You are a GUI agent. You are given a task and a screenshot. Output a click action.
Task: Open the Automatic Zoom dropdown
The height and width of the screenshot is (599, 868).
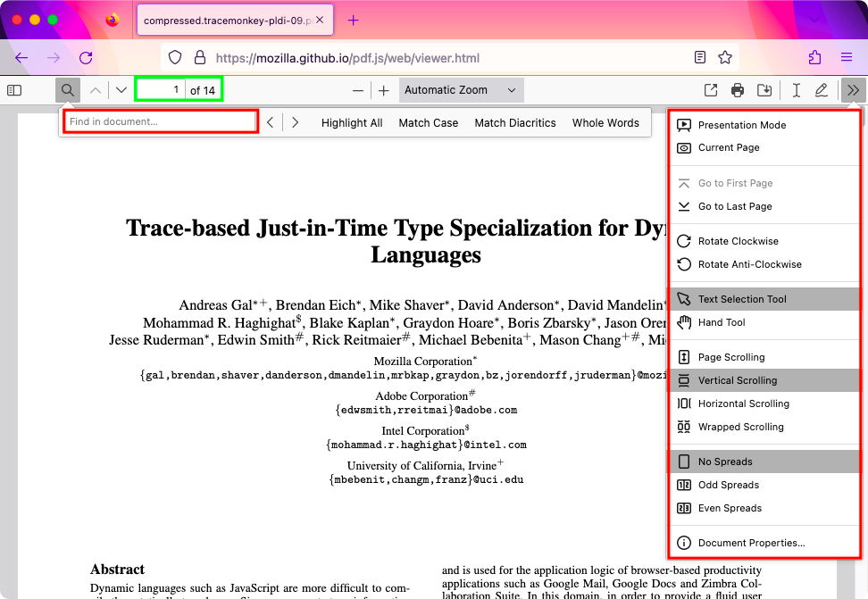pos(461,89)
